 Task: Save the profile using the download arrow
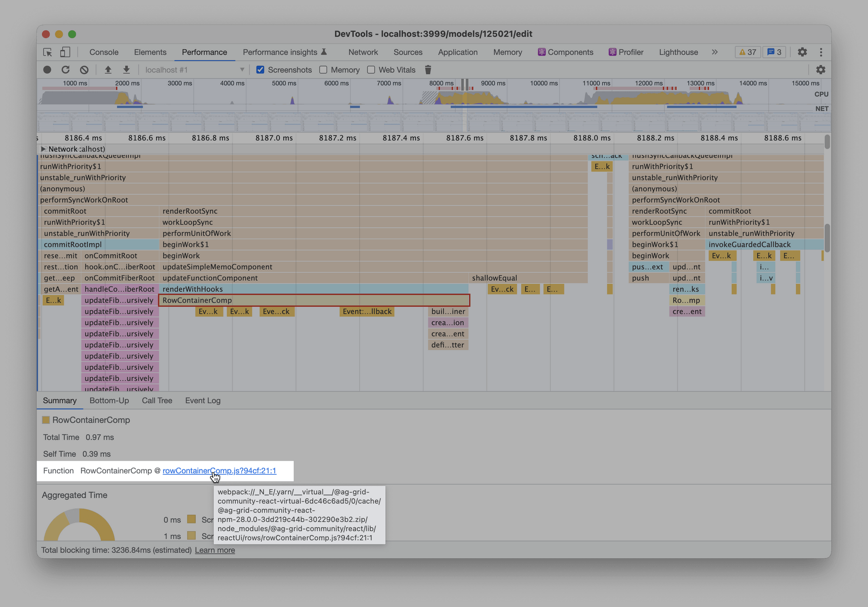pyautogui.click(x=126, y=69)
